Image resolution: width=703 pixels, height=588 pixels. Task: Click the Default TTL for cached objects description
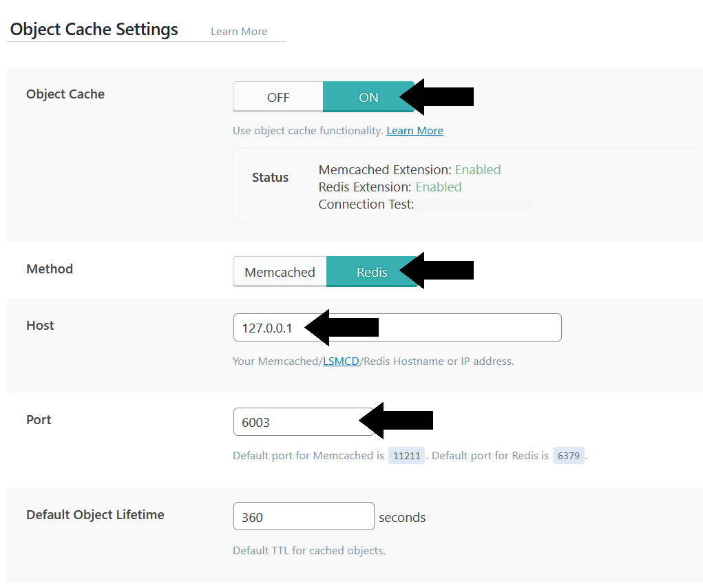click(309, 550)
